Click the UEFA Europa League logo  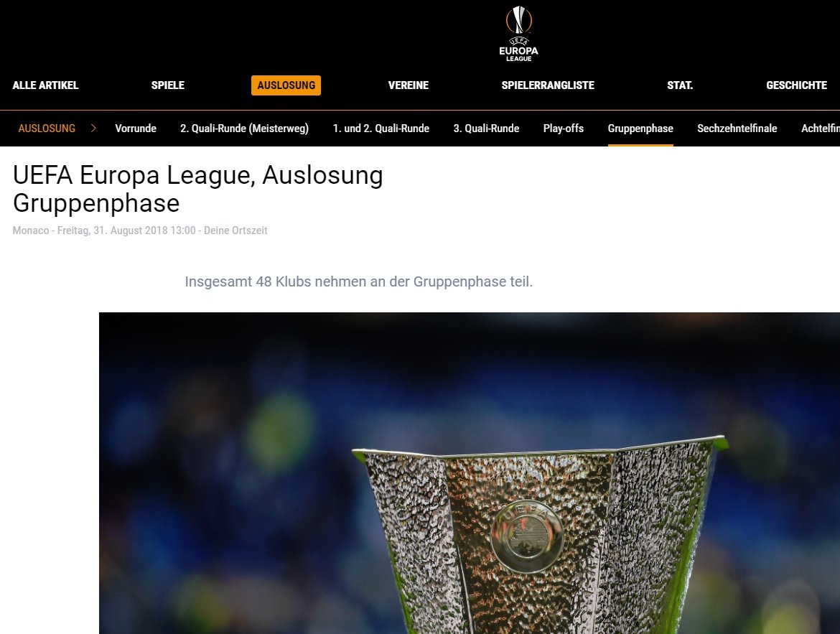tap(518, 34)
